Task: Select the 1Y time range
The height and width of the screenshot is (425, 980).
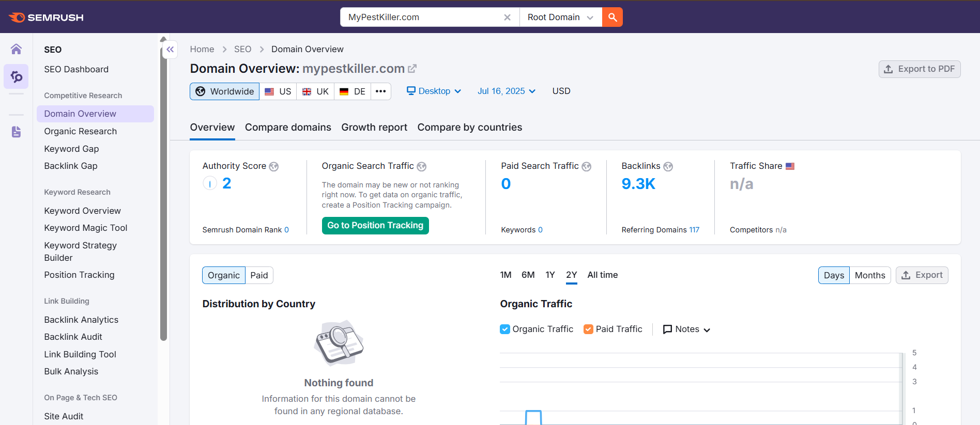Action: point(550,275)
